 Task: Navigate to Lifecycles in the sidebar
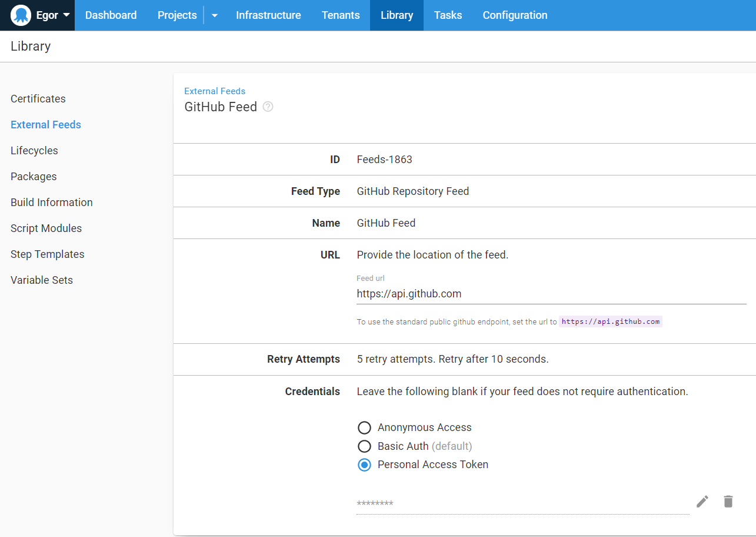click(34, 150)
